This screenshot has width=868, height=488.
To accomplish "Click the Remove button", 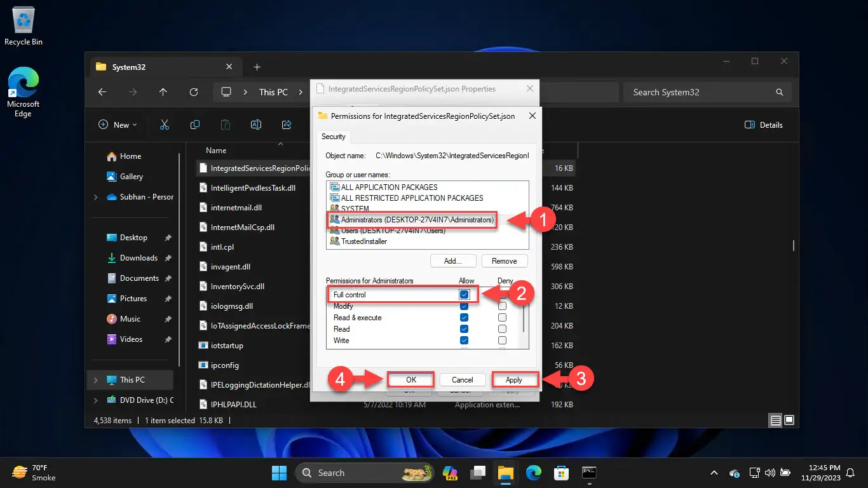I will (505, 261).
